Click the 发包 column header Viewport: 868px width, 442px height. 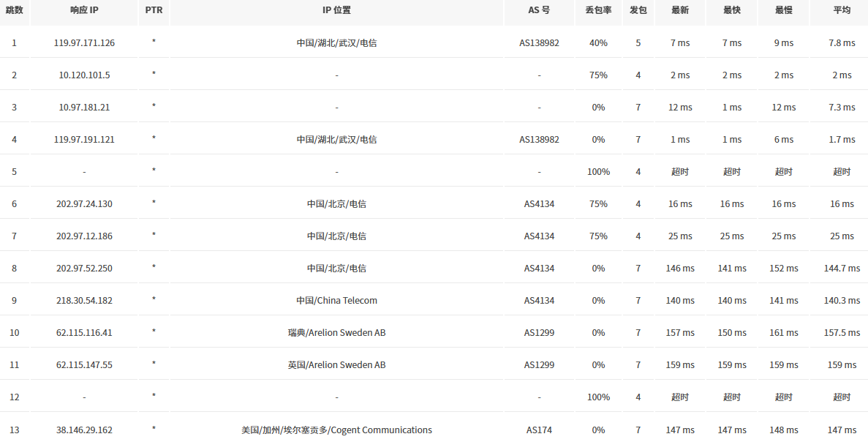(638, 10)
